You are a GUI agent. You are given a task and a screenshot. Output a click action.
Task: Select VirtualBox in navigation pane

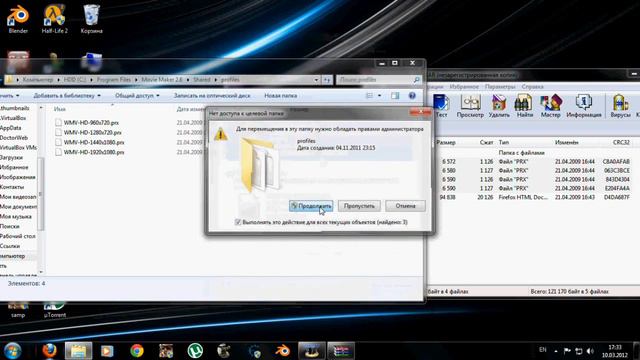13,118
